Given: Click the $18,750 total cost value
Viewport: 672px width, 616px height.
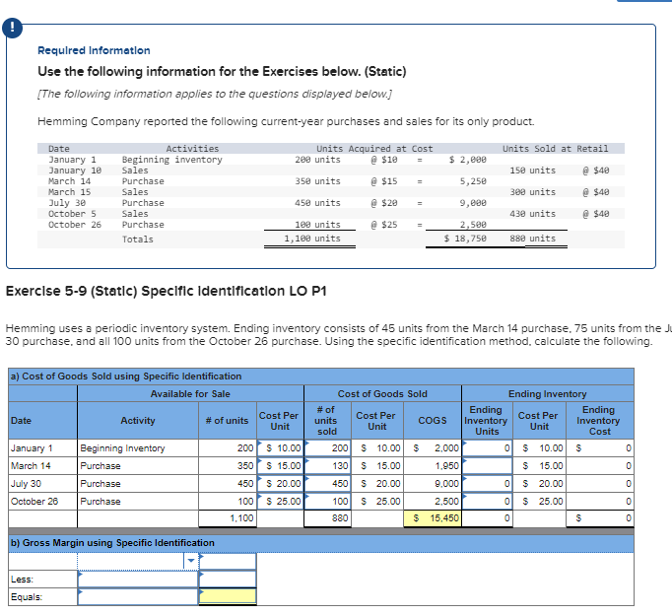Looking at the screenshot, I should (465, 239).
